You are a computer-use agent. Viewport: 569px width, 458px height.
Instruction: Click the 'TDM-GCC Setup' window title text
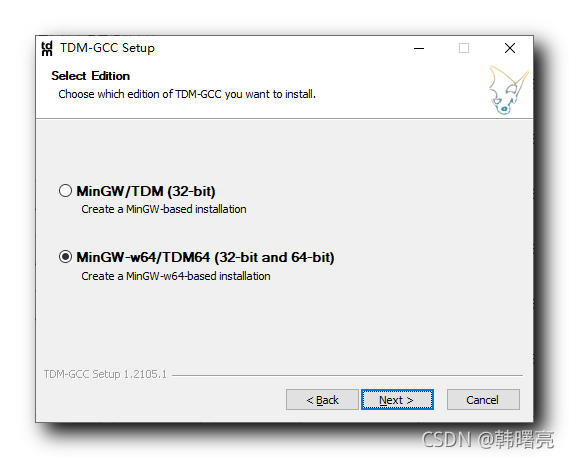pyautogui.click(x=107, y=48)
